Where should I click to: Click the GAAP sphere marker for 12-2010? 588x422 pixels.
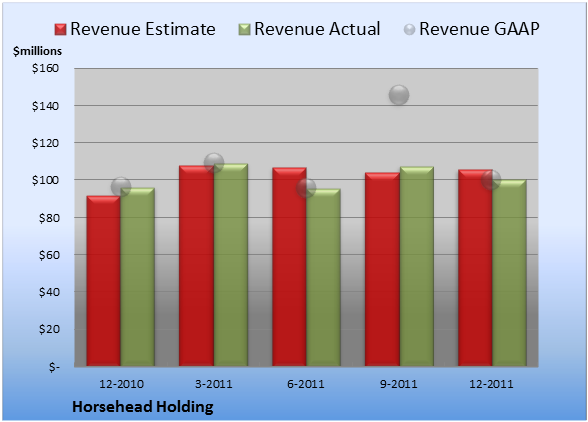click(121, 187)
